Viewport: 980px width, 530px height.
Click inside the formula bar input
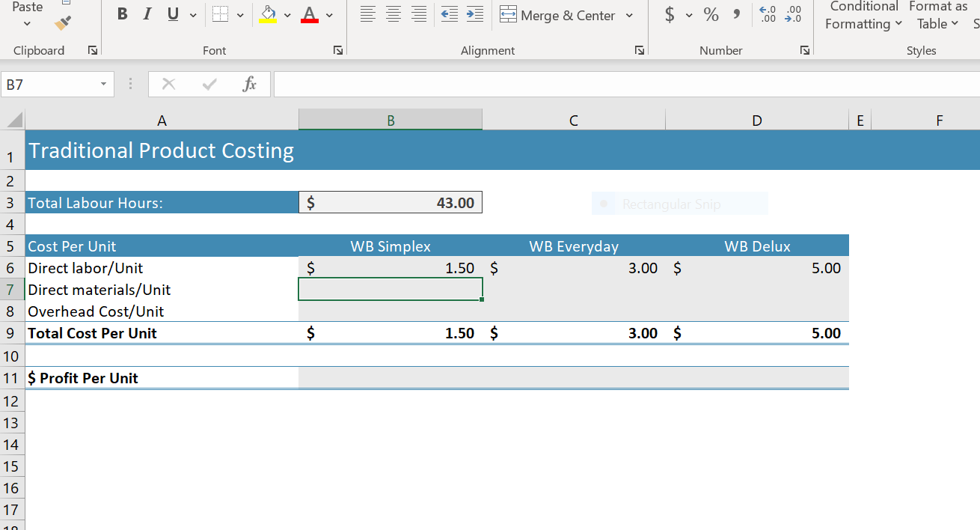[x=627, y=85]
